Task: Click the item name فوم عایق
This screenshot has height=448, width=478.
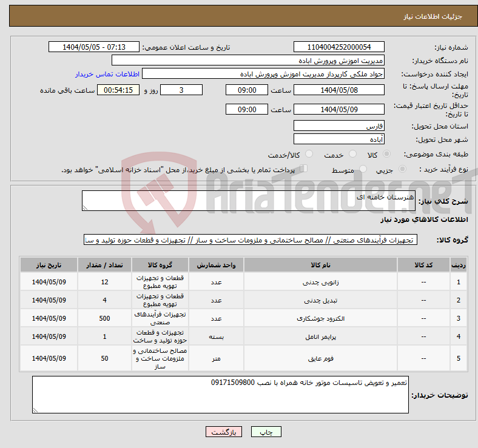Action: [x=320, y=358]
